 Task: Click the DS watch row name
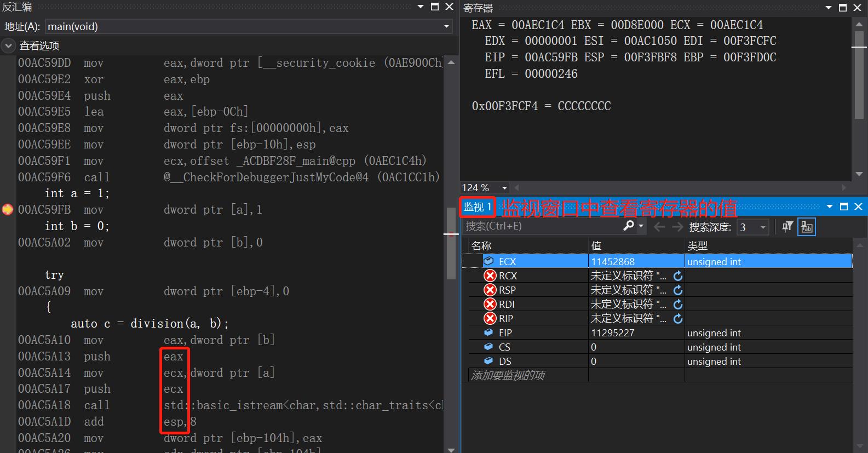point(505,362)
